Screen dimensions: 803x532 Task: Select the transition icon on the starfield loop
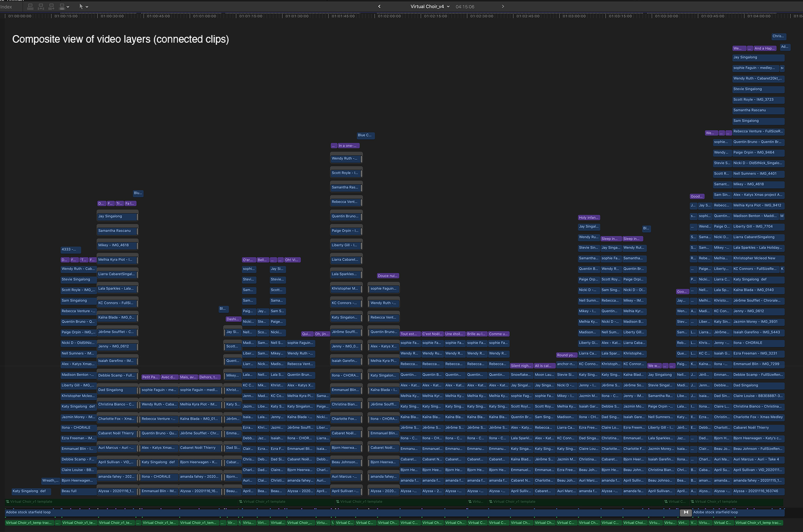coord(686,512)
